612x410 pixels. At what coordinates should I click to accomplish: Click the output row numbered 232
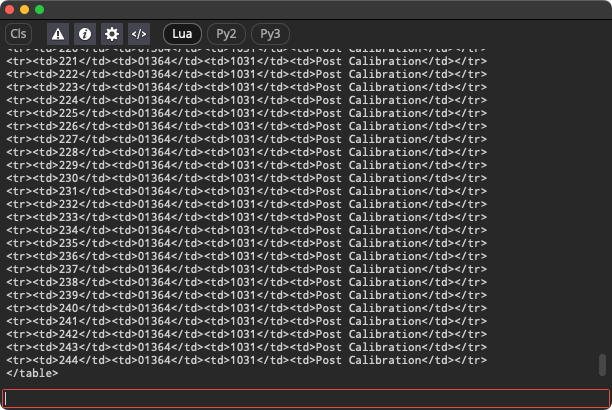pyautogui.click(x=247, y=204)
